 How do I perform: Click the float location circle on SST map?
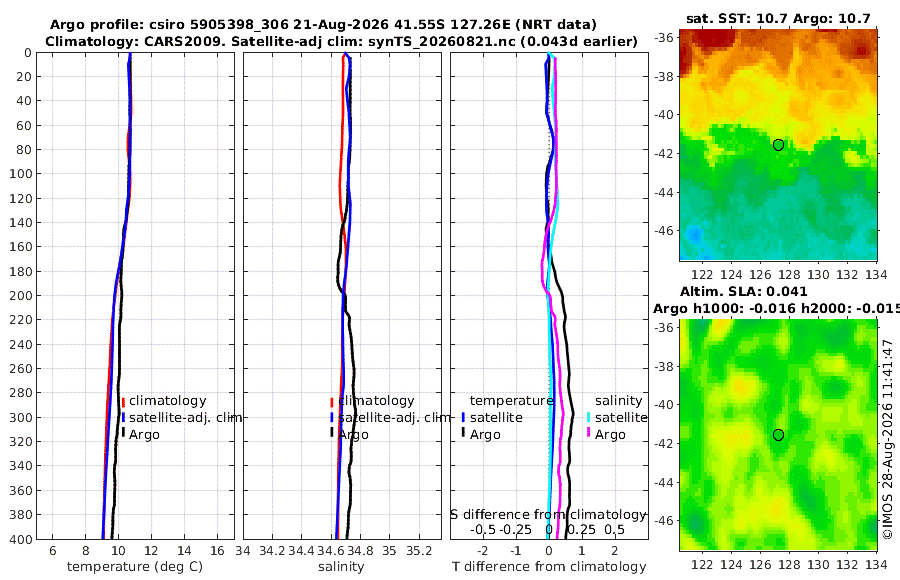click(778, 145)
